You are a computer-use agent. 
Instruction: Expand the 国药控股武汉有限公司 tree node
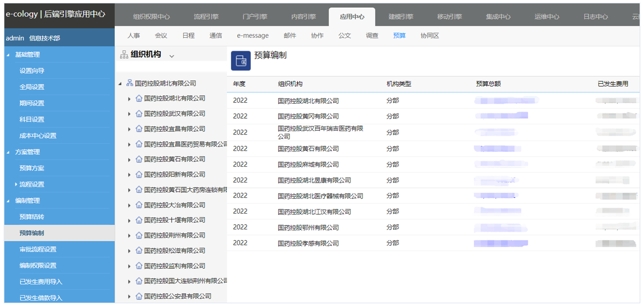tap(129, 114)
